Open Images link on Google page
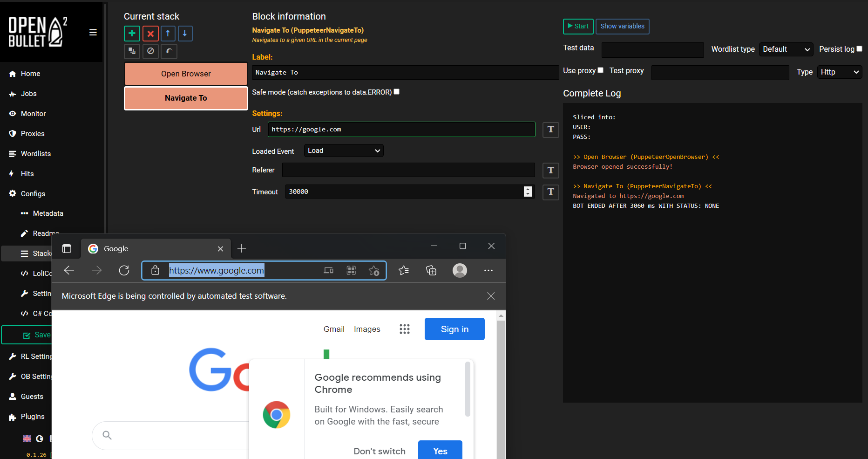This screenshot has width=868, height=459. pyautogui.click(x=367, y=329)
